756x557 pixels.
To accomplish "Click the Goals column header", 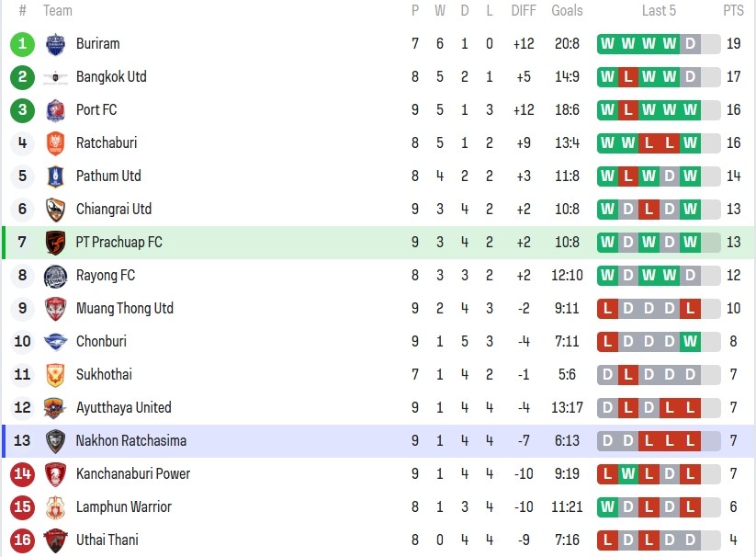I will (x=567, y=11).
